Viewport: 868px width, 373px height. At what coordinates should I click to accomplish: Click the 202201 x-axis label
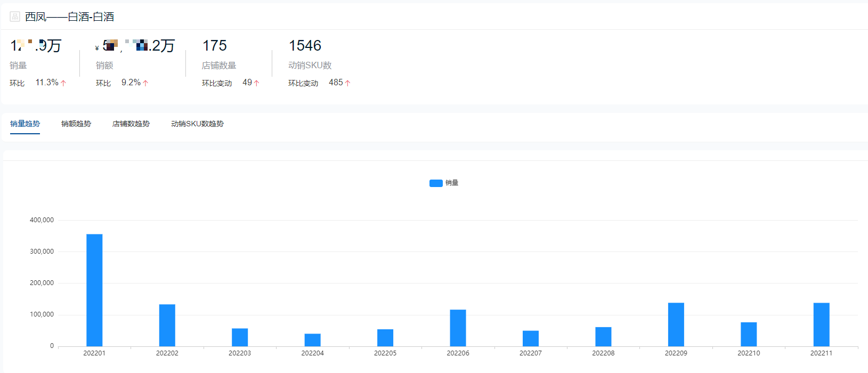point(94,353)
